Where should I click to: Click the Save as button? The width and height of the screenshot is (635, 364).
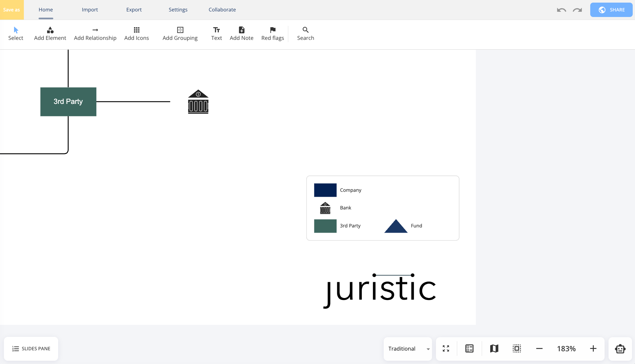[x=12, y=10]
